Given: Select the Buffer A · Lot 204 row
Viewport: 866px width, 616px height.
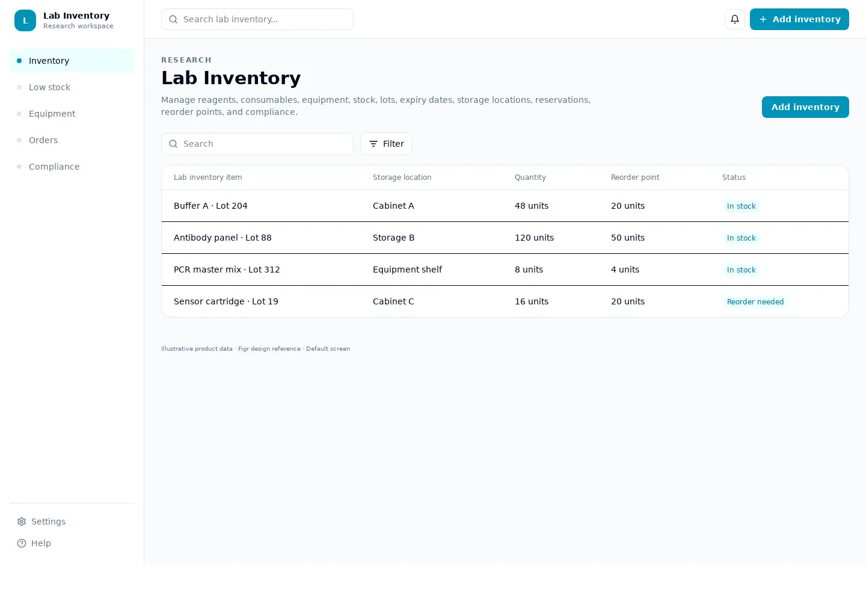Looking at the screenshot, I should coord(505,206).
